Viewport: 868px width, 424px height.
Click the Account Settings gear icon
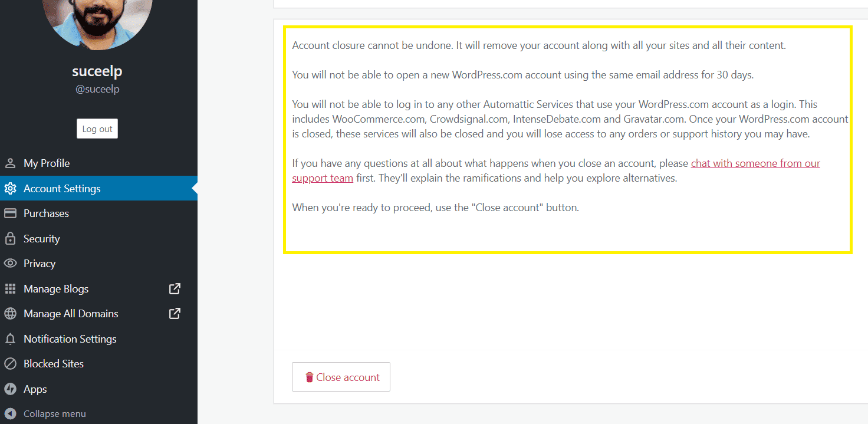pos(10,189)
